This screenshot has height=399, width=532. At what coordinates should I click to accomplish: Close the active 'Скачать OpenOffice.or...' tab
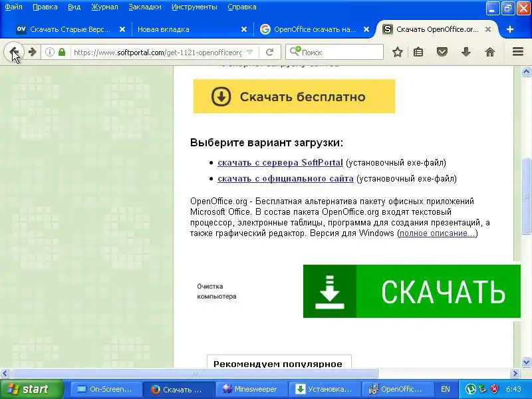pos(488,29)
